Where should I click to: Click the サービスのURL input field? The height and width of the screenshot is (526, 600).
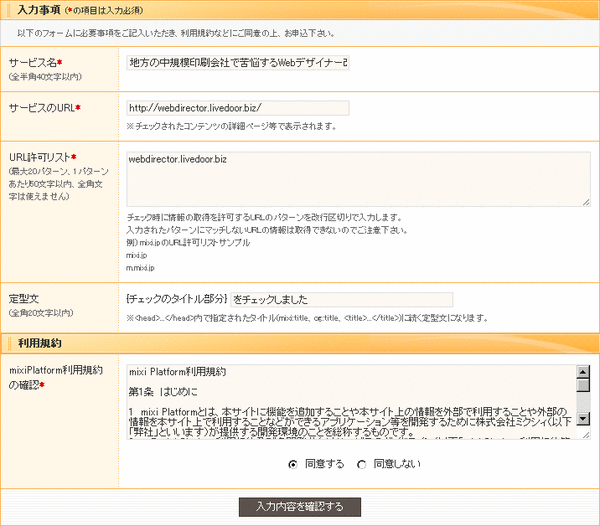[x=238, y=108]
